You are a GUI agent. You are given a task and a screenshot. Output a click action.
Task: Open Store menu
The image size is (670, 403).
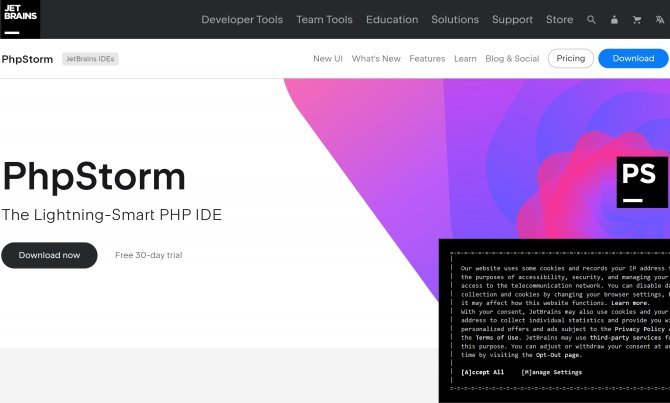click(559, 20)
